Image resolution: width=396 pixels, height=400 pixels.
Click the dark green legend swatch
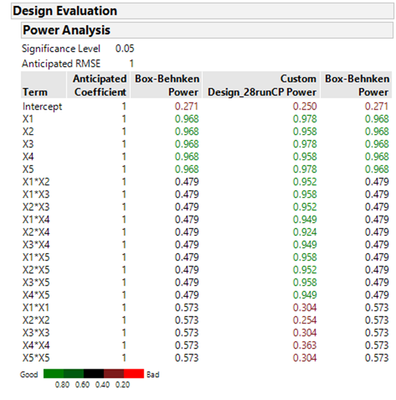pyautogui.click(x=74, y=373)
